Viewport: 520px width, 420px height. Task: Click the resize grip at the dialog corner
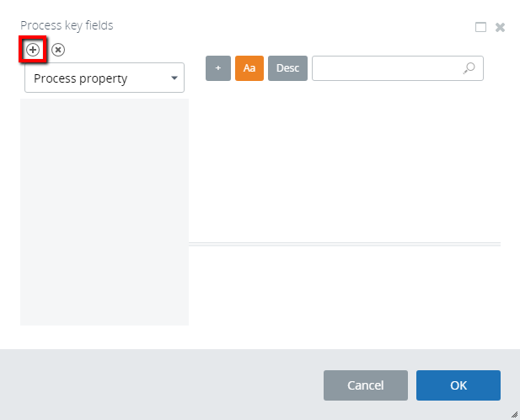pos(513,413)
